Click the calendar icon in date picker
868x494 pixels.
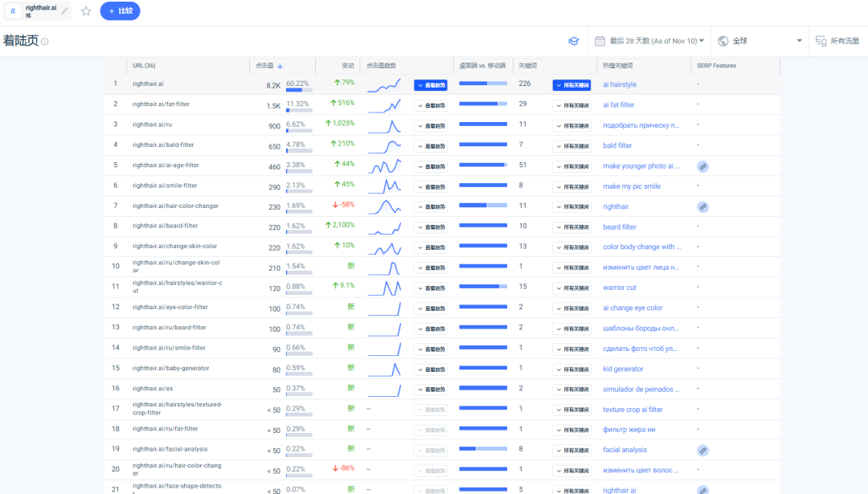pos(600,41)
